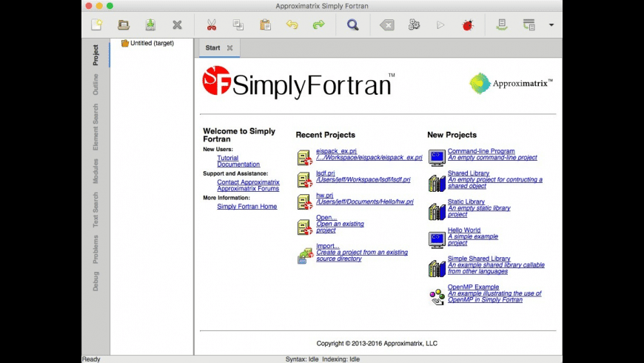644x363 pixels.
Task: Click the toolbar icon of stacked panels
Action: [529, 24]
